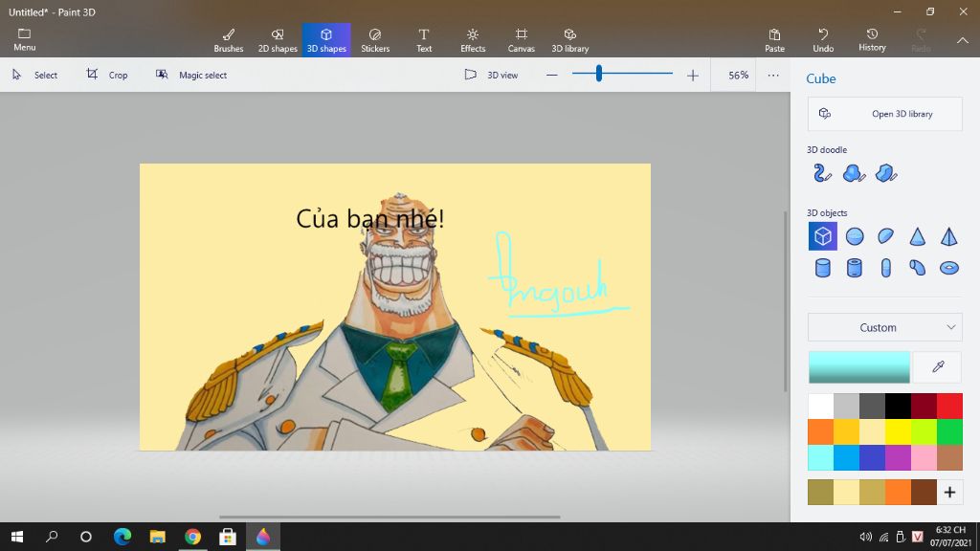Viewport: 980px width, 551px height.
Task: Open Google Chrome from the taskbar
Action: [x=192, y=537]
